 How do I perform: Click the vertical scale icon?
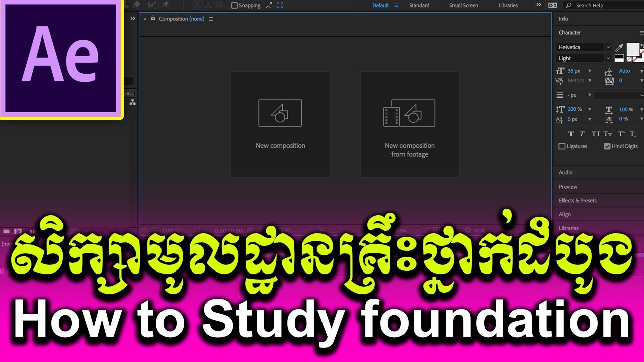point(560,109)
